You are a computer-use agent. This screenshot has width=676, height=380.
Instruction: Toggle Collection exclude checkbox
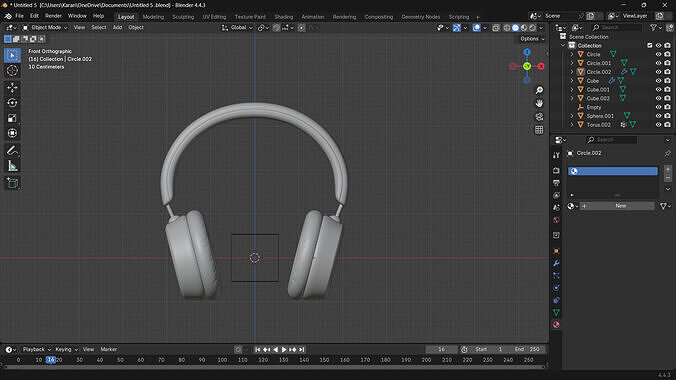point(650,45)
